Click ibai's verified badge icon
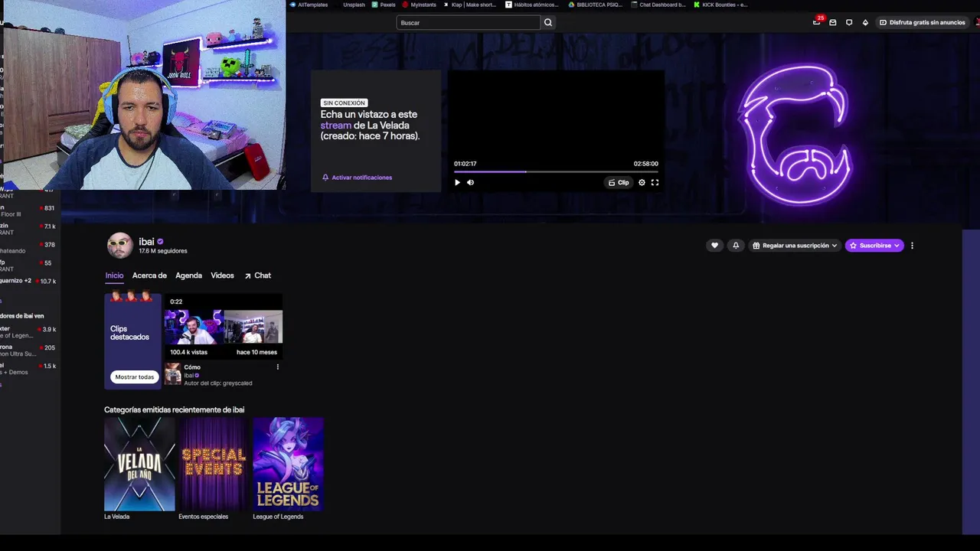 160,242
